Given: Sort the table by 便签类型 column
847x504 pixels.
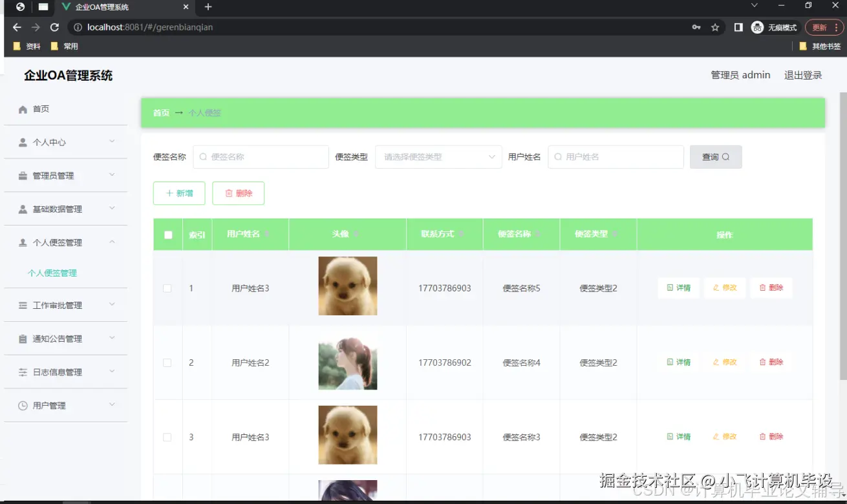Looking at the screenshot, I should coord(616,234).
